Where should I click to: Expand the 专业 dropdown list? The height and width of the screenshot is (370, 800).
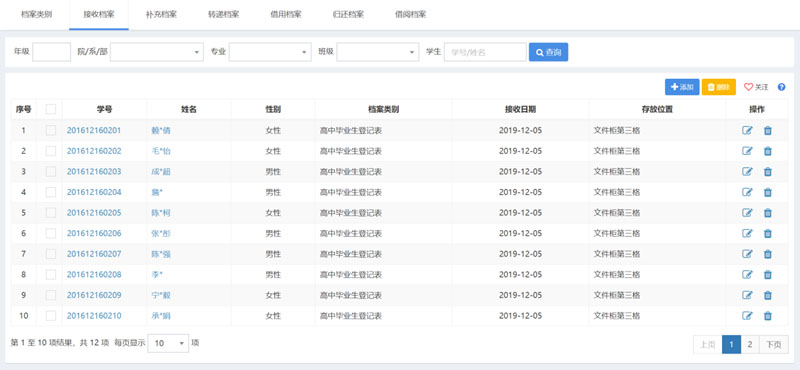coord(270,52)
